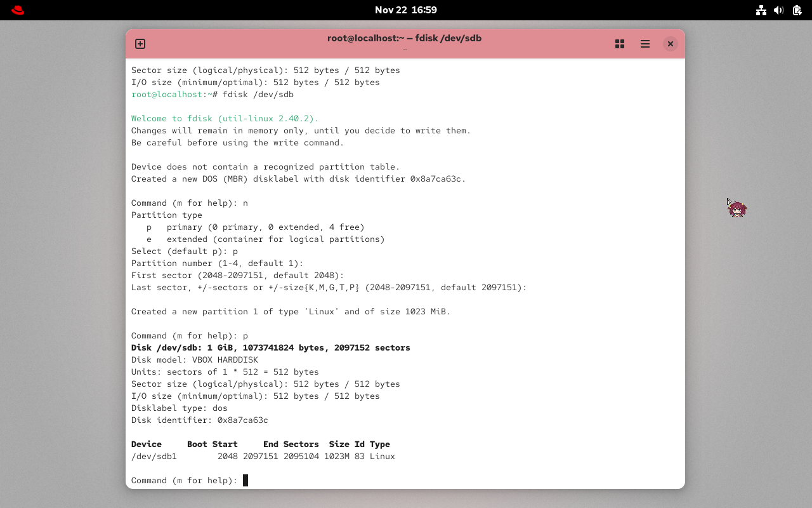Image resolution: width=812 pixels, height=508 pixels.
Task: Click the charging battery icon in the tray
Action: (797, 10)
